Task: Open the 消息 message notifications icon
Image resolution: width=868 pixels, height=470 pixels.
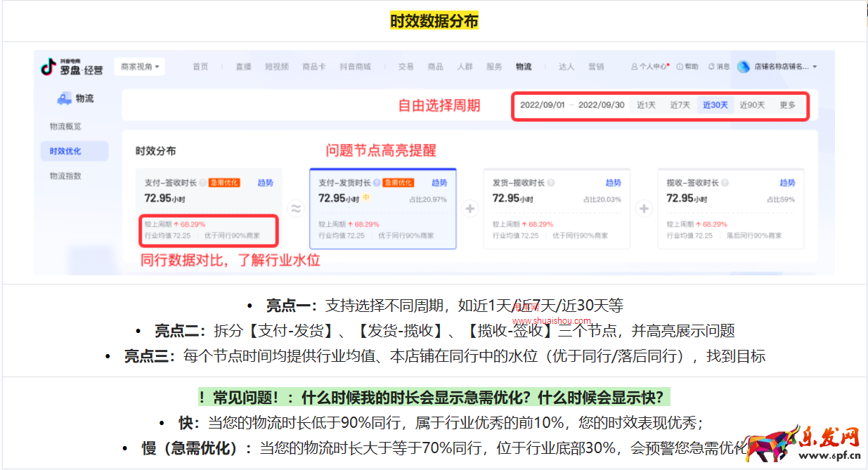Action: (712, 67)
